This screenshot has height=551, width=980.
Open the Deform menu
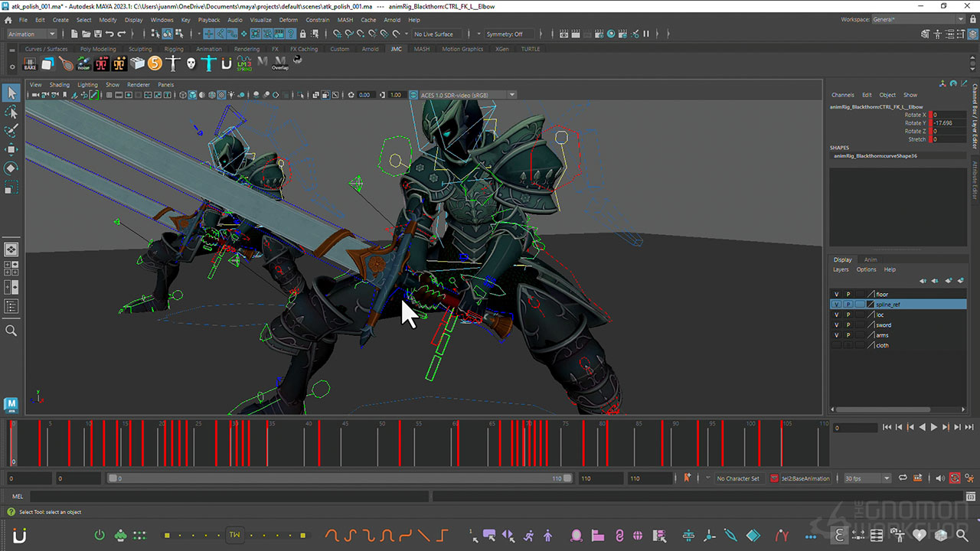[x=289, y=20]
